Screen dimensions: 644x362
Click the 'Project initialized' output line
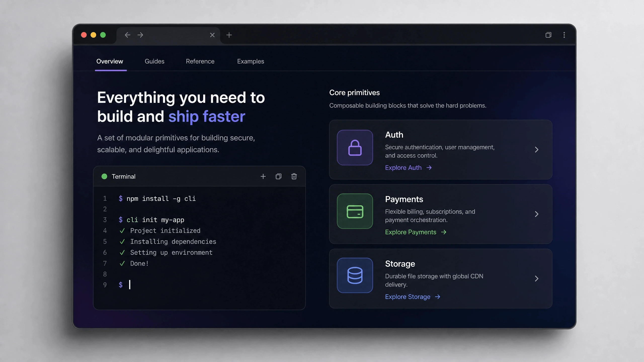click(160, 231)
